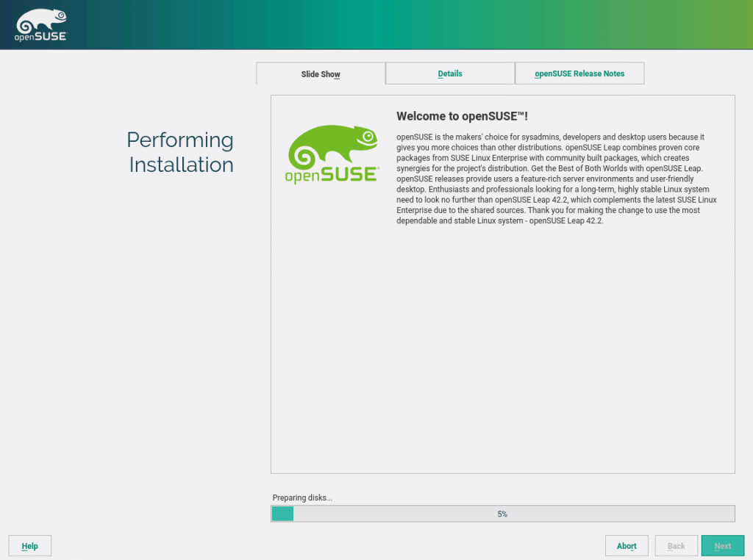The width and height of the screenshot is (753, 560).
Task: Click the disabled Back button
Action: (x=676, y=545)
